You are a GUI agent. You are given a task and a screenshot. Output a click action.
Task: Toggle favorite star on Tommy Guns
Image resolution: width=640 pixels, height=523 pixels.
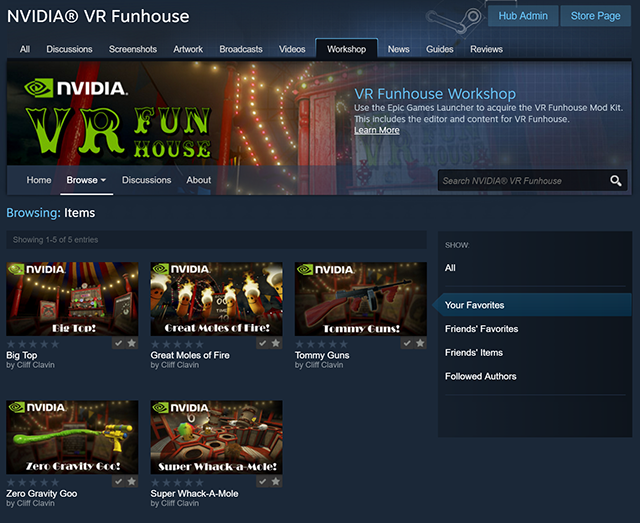tap(420, 343)
